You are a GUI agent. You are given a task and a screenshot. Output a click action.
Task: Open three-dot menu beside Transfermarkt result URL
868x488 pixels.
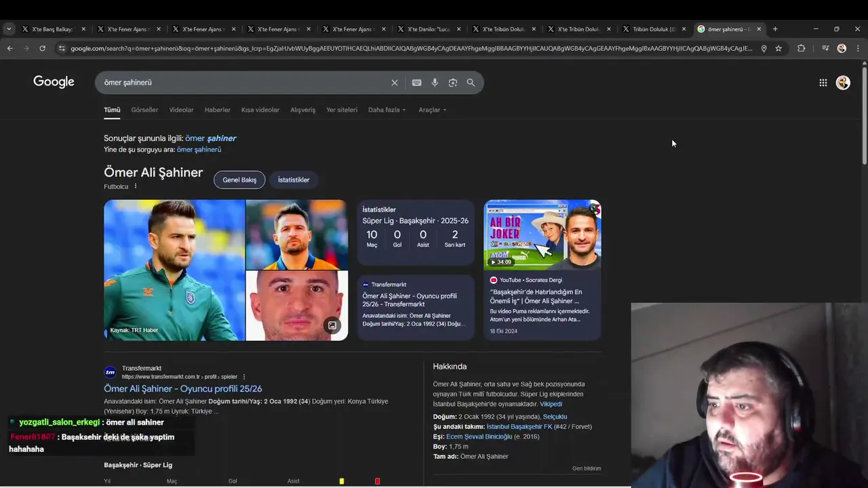pos(243,377)
